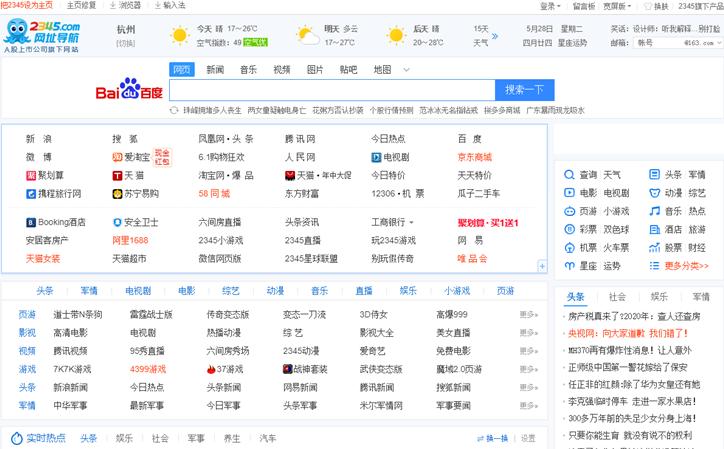Open headline 房产税真来了?2020年
724x449 pixels.
click(x=634, y=316)
